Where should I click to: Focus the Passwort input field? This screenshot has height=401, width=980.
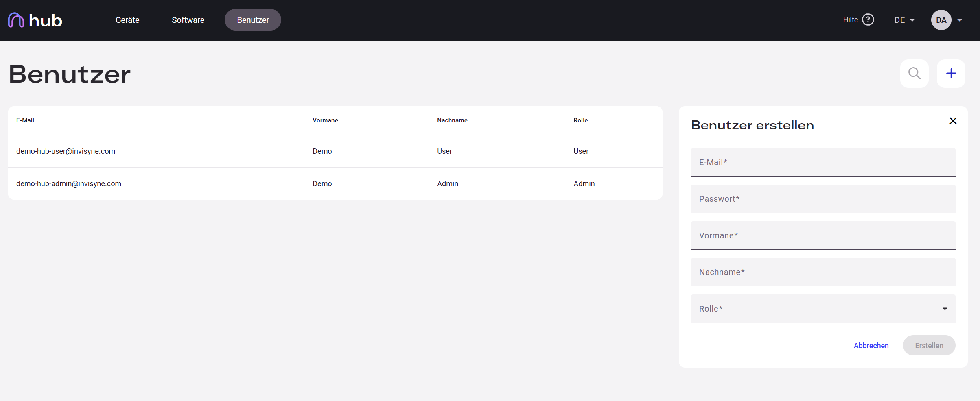(x=823, y=199)
